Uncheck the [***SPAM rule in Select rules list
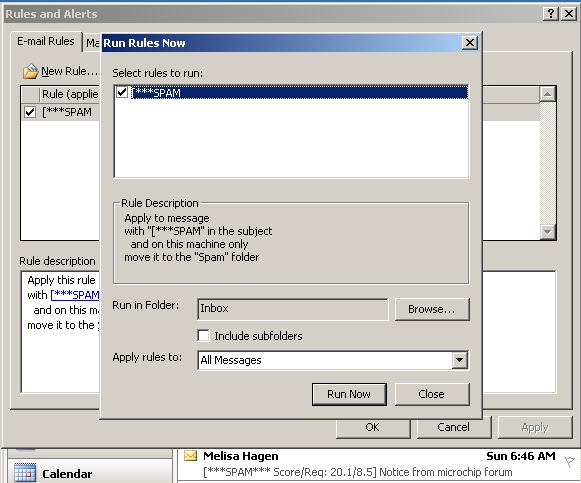Screen dimensions: 581x483 pyautogui.click(x=122, y=92)
